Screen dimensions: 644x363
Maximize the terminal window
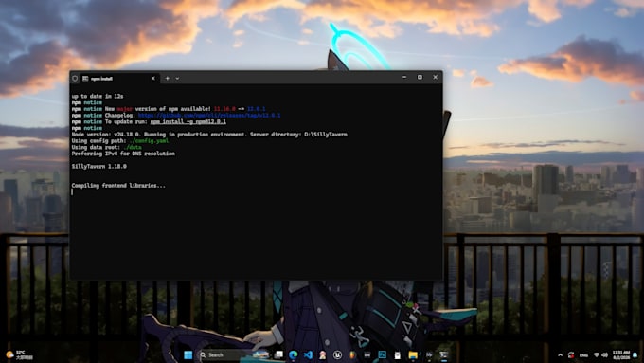(x=420, y=78)
